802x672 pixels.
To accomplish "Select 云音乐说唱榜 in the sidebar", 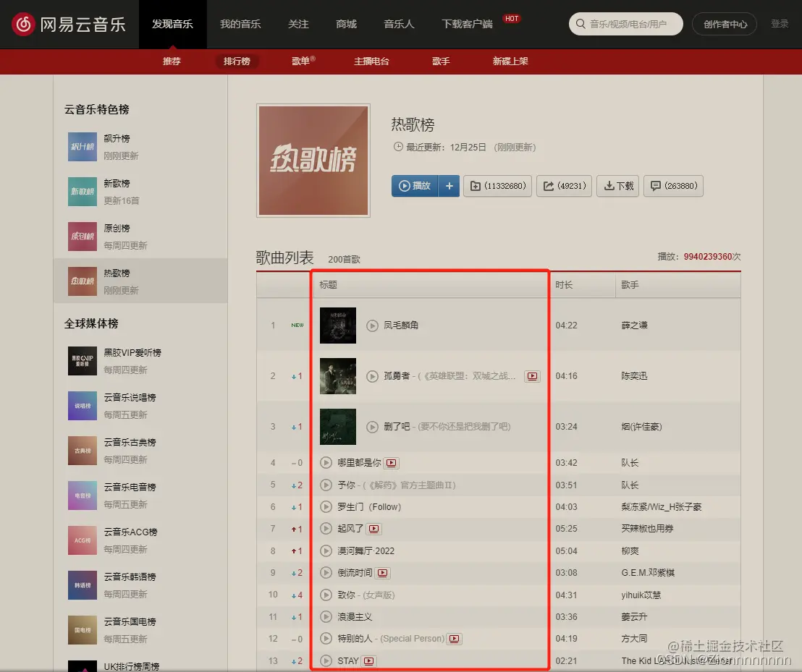I will click(140, 406).
